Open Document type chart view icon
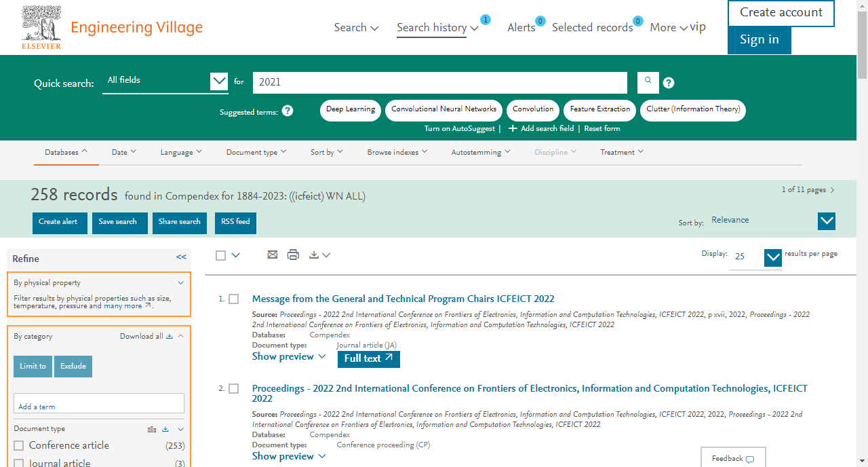The height and width of the screenshot is (467, 868). [x=152, y=429]
